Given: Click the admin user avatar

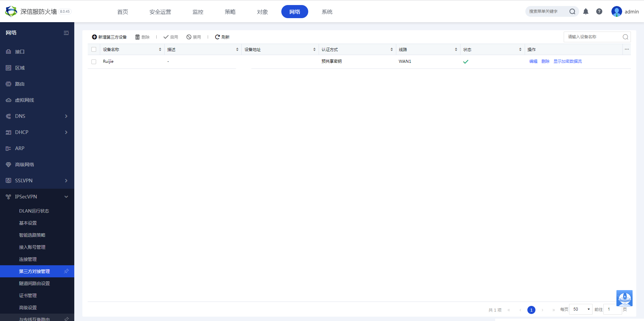Looking at the screenshot, I should pyautogui.click(x=617, y=11).
